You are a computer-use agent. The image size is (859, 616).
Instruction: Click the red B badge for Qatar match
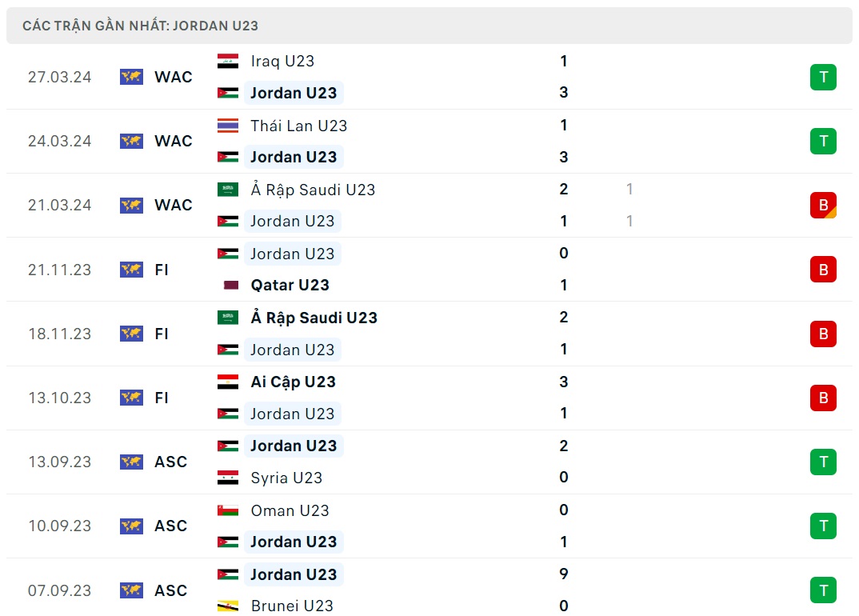[823, 270]
